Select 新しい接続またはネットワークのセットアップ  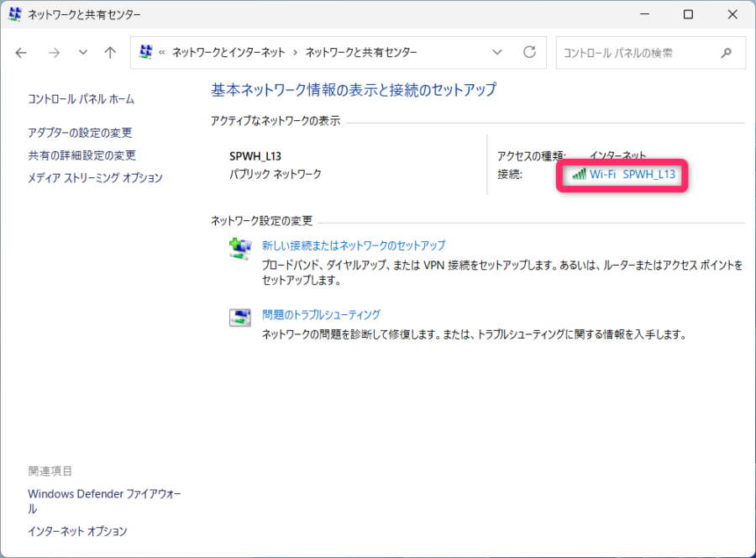pos(354,245)
